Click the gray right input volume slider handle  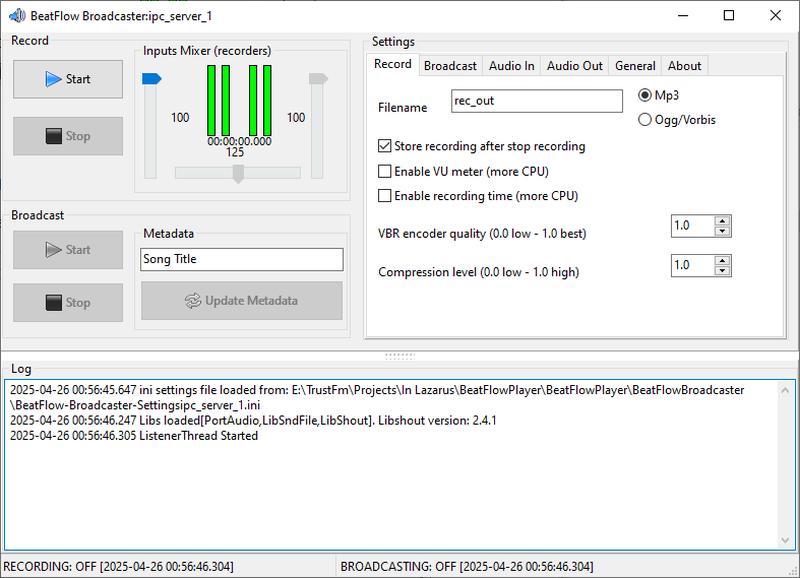coord(318,79)
